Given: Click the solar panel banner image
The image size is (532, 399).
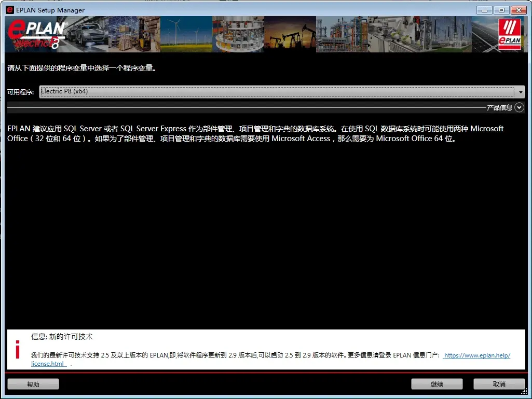Looking at the screenshot, I should click(x=485, y=34).
